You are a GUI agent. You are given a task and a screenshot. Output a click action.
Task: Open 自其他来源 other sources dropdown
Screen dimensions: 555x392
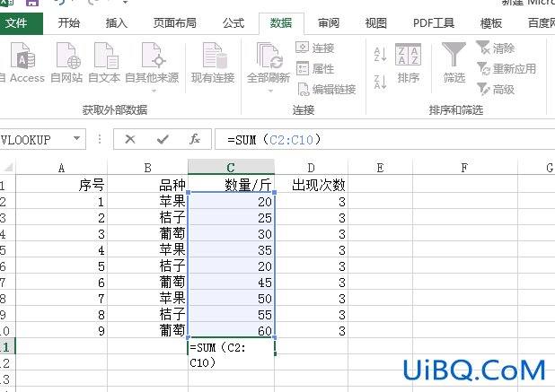point(152,67)
